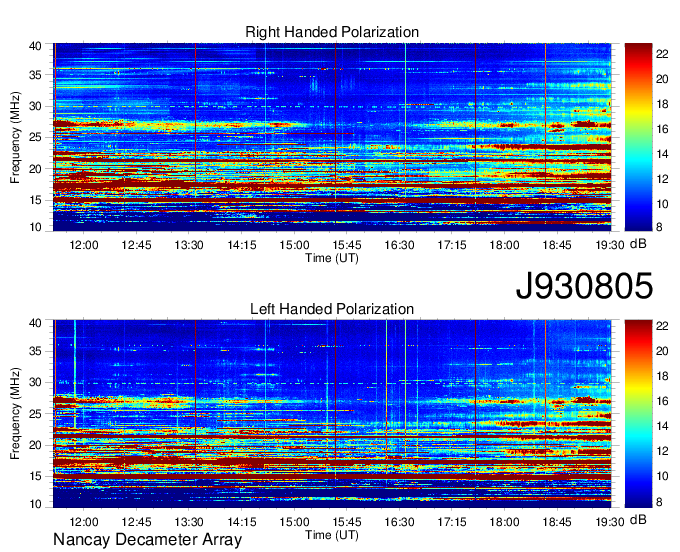
Task: Click the 15:00 time tick of the right-handed plot
Action: (294, 245)
